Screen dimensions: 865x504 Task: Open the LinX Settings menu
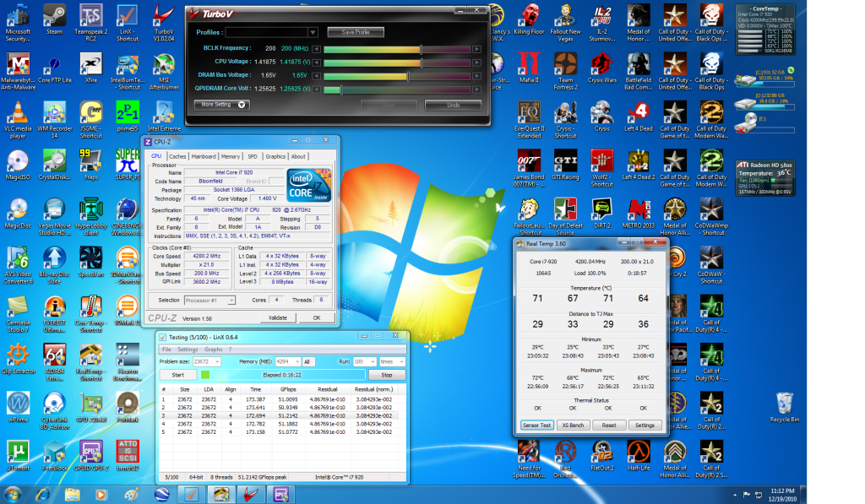[x=188, y=350]
